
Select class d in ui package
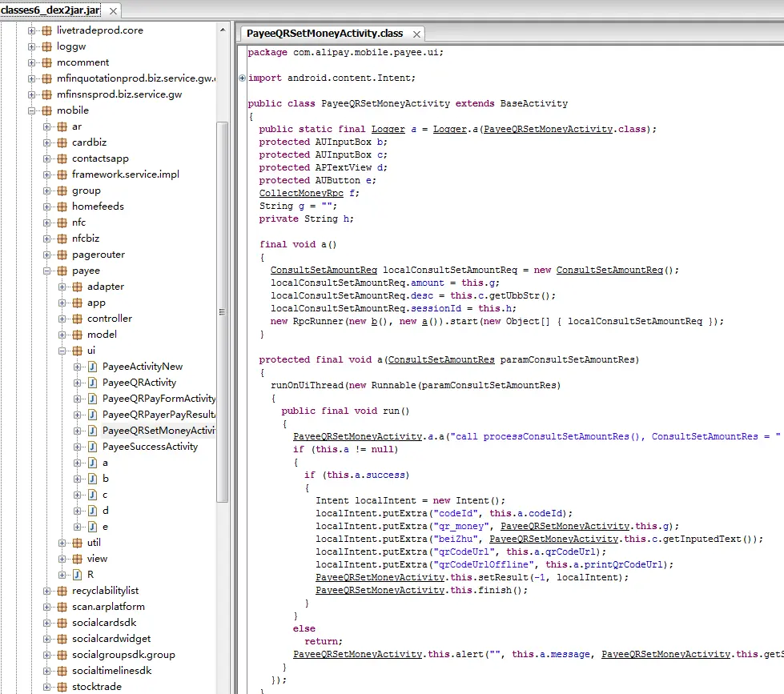106,511
